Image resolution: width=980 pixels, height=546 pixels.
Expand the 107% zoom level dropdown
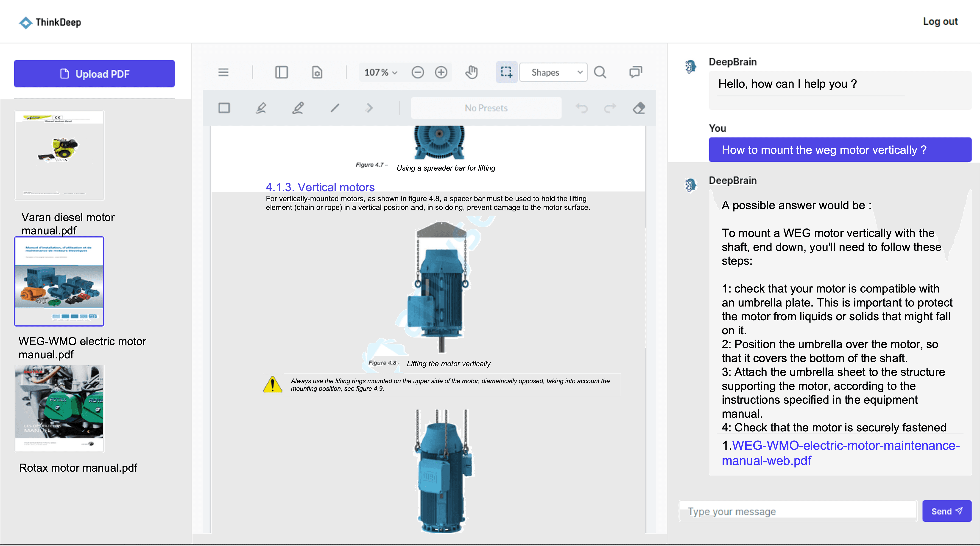381,72
